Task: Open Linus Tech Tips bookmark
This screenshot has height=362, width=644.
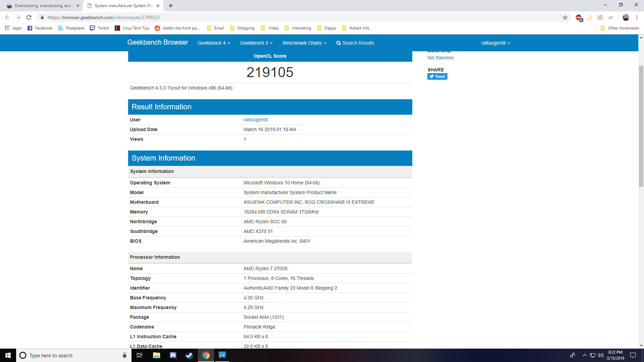Action: tap(132, 28)
